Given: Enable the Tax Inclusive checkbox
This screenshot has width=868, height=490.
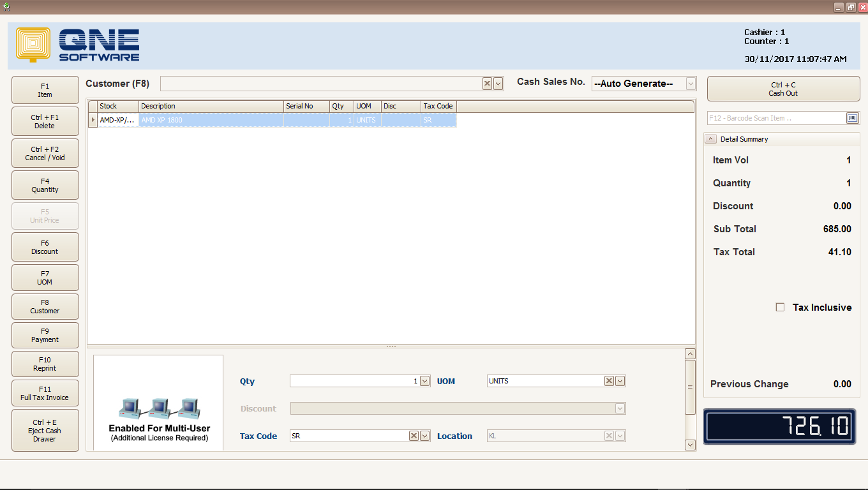Looking at the screenshot, I should tap(780, 308).
